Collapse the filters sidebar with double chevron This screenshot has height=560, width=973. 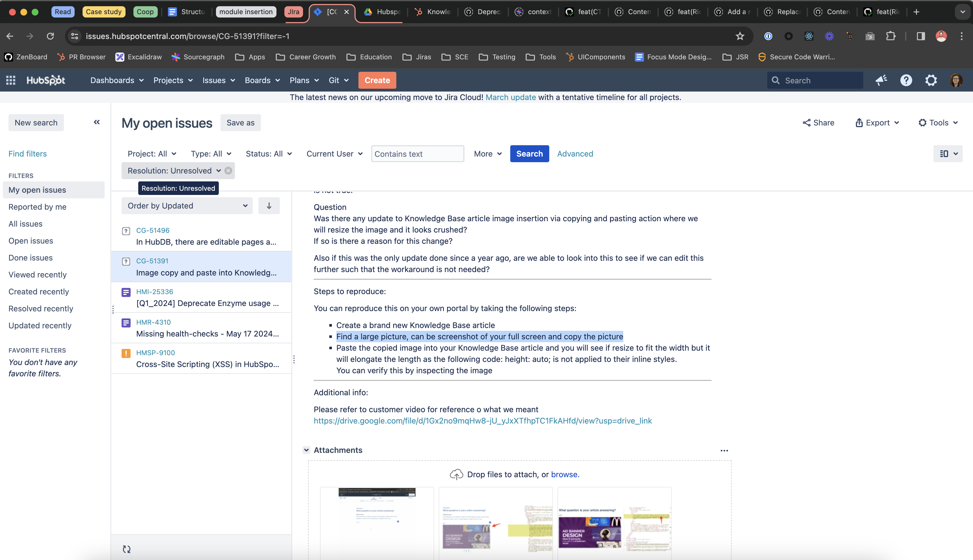click(x=97, y=122)
